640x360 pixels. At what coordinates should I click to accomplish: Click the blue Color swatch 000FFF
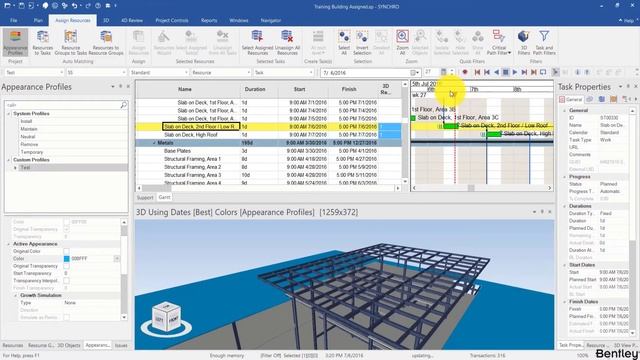pyautogui.click(x=67, y=259)
